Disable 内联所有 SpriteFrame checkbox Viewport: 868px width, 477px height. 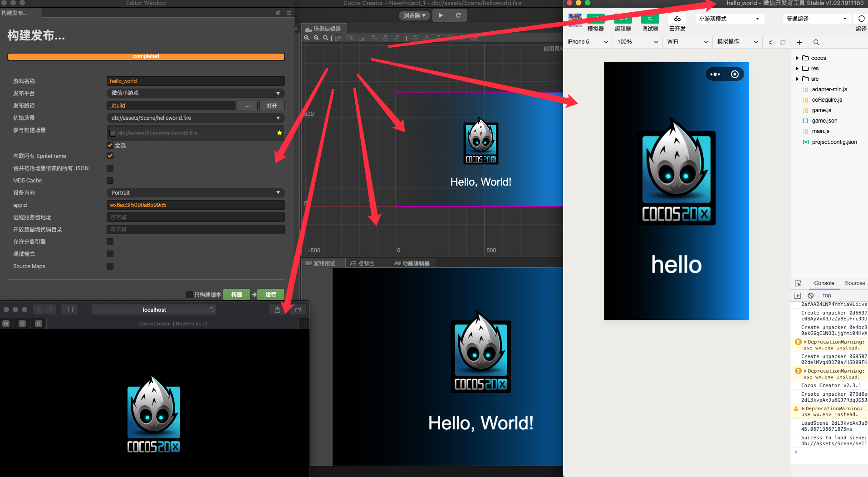point(110,156)
